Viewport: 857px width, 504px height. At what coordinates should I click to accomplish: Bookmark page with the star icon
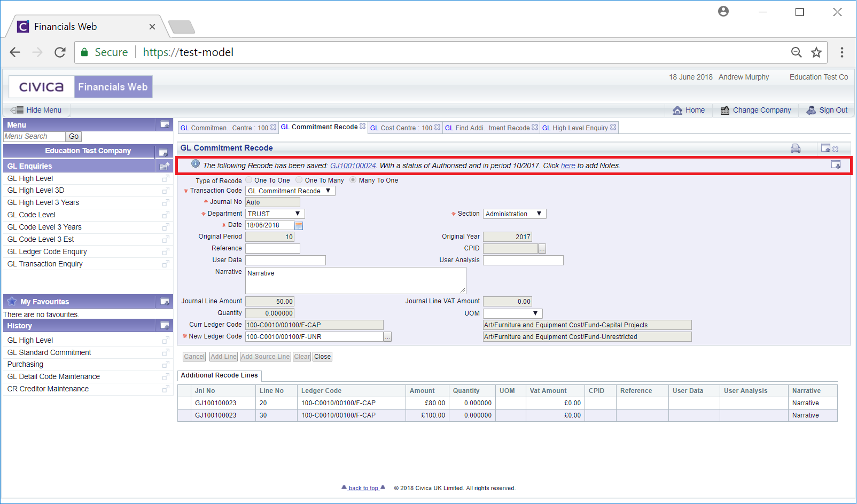click(x=816, y=52)
